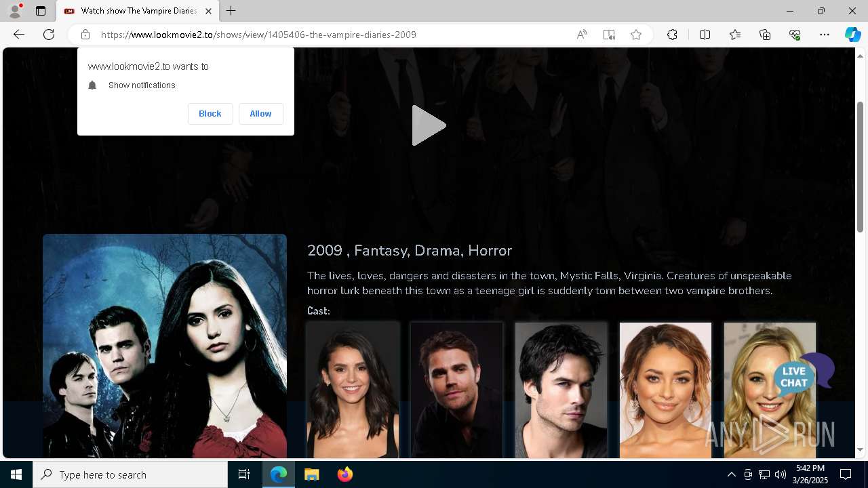This screenshot has width=868, height=488.
Task: Reload the current page
Action: click(49, 35)
